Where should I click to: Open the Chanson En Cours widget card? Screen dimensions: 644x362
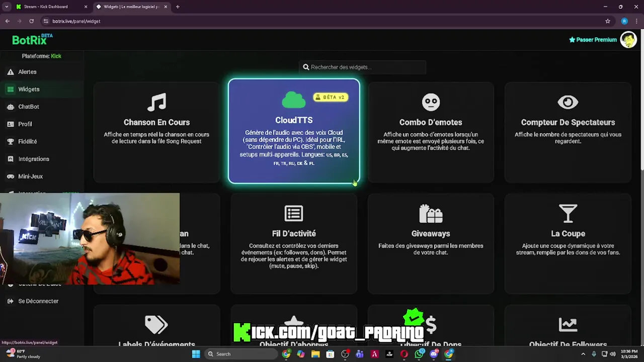click(156, 132)
